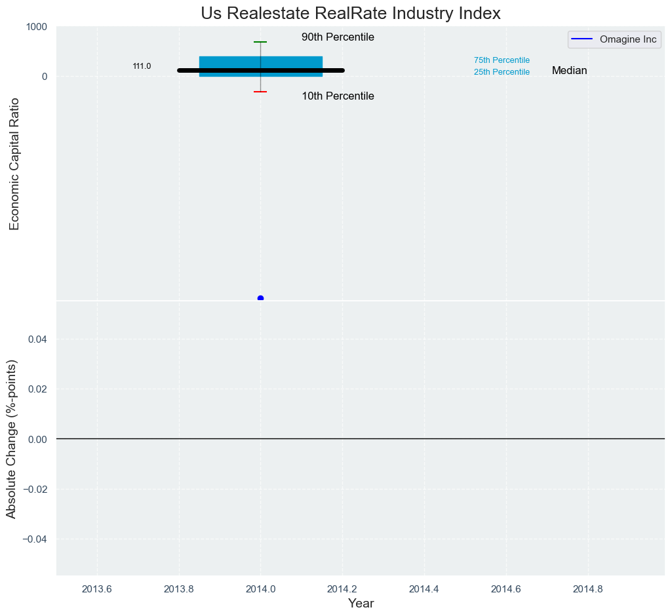Click the 90th Percentile annotation text
The image size is (672, 616).
338,37
